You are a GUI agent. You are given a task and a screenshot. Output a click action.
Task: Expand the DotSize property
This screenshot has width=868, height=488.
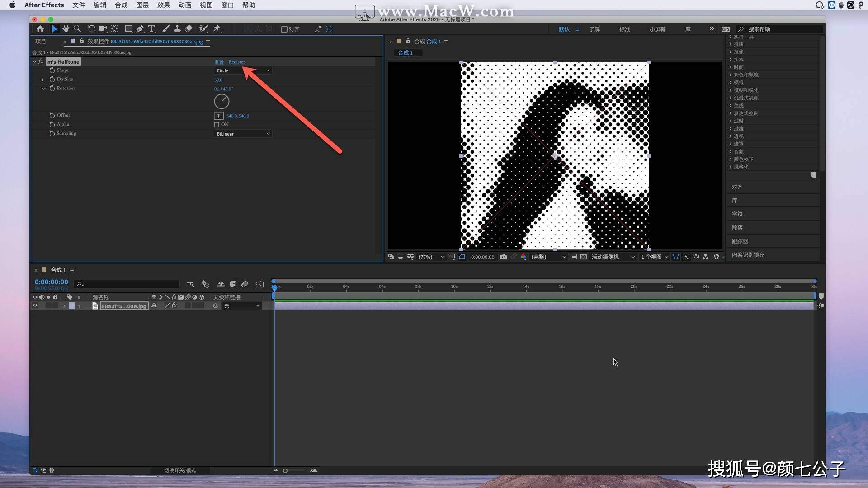pyautogui.click(x=43, y=80)
